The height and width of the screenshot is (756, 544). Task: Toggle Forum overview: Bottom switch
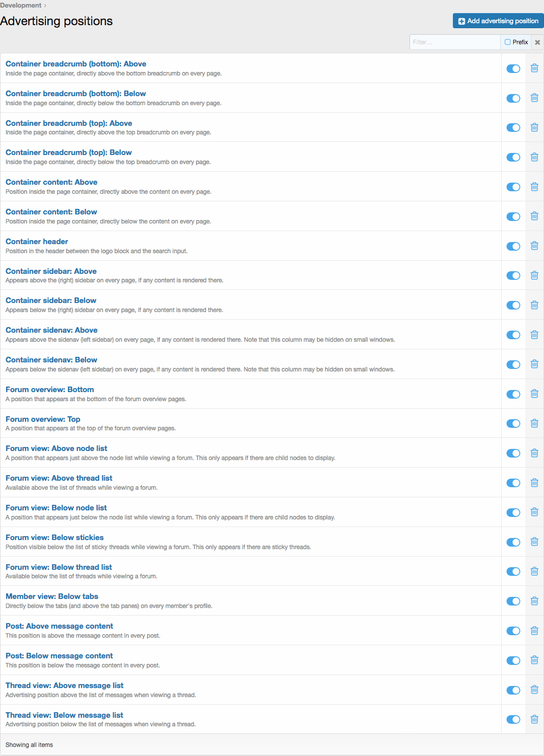[513, 394]
